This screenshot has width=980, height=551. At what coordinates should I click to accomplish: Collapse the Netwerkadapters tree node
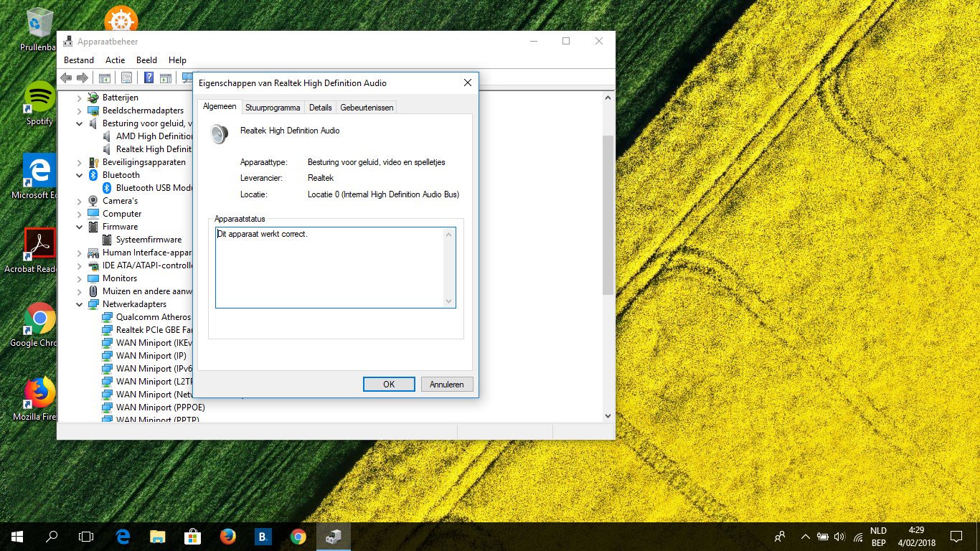point(80,304)
